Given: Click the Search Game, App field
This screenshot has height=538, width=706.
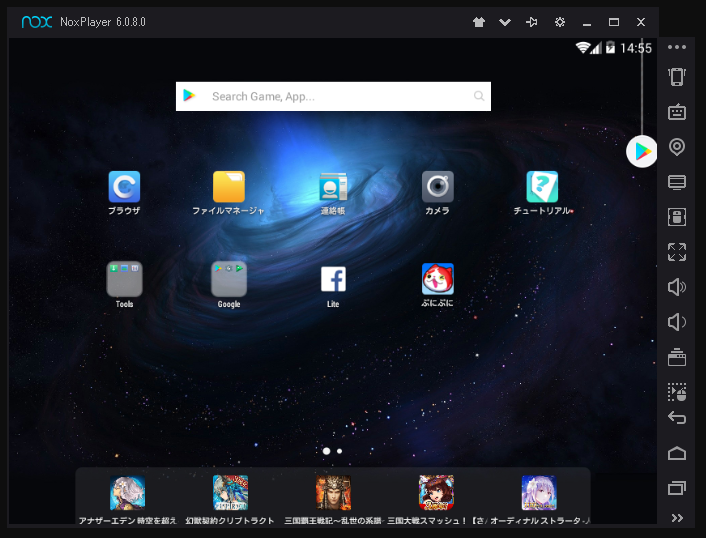Looking at the screenshot, I should point(333,96).
